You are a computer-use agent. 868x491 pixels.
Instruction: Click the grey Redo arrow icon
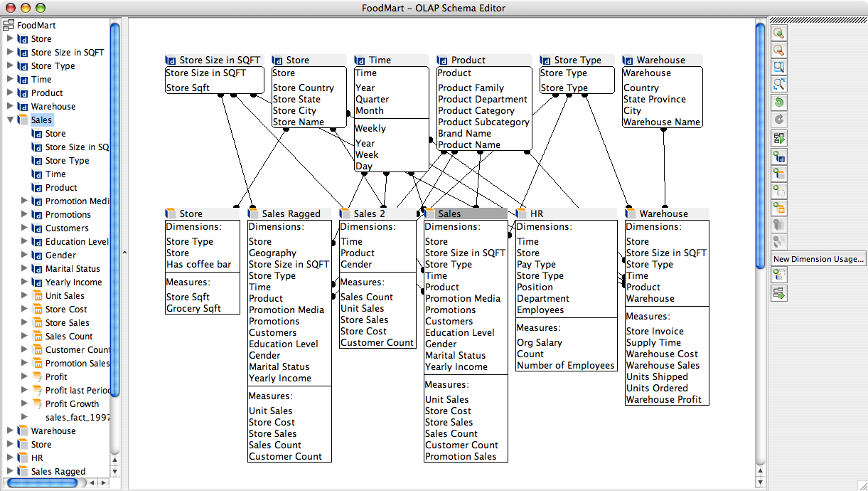point(779,120)
